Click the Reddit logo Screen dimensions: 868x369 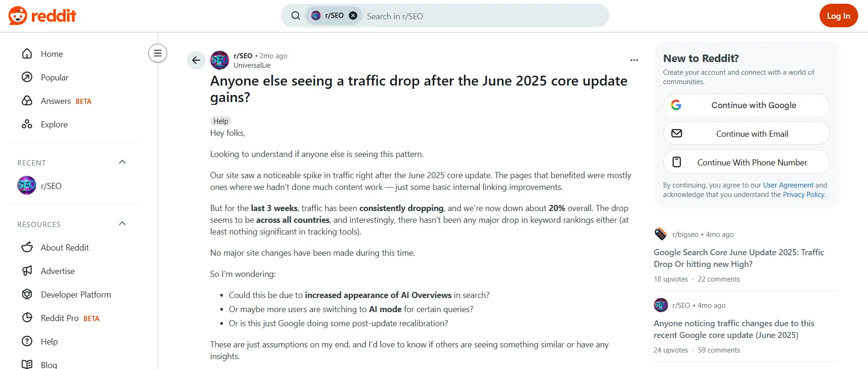42,16
